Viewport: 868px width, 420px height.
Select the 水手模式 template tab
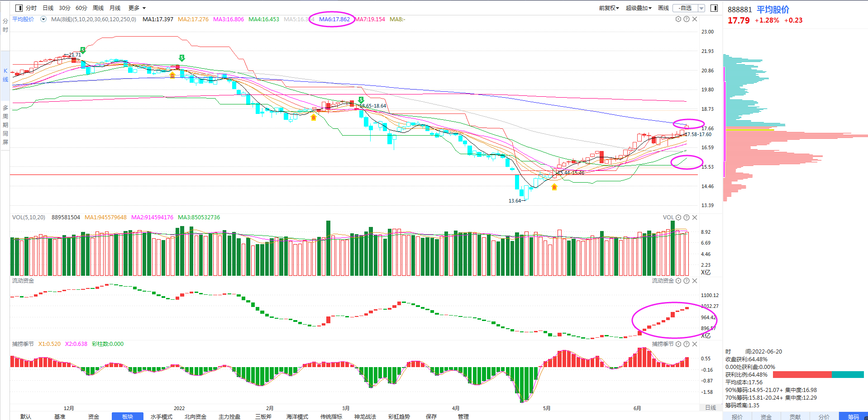point(162,416)
